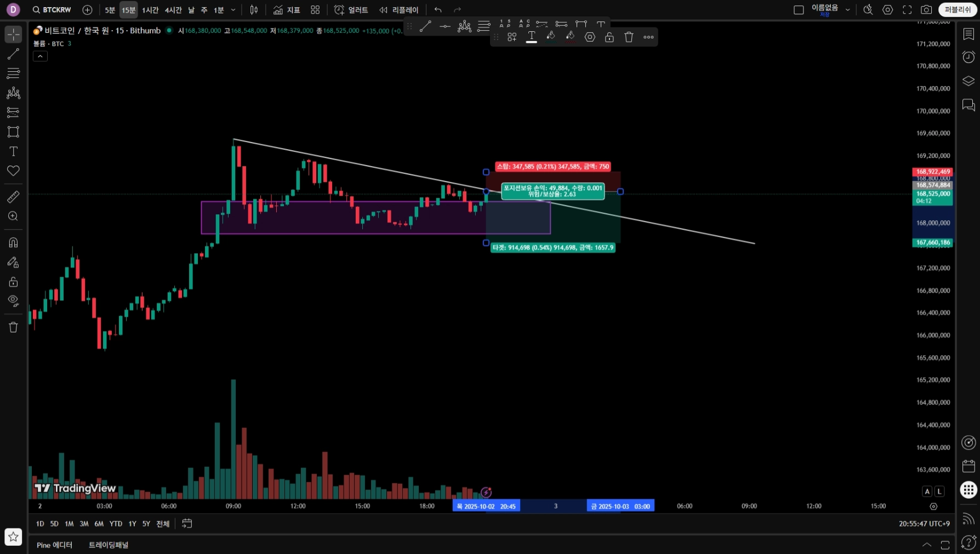
Task: Switch to the 1시간 timeframe
Action: [150, 10]
